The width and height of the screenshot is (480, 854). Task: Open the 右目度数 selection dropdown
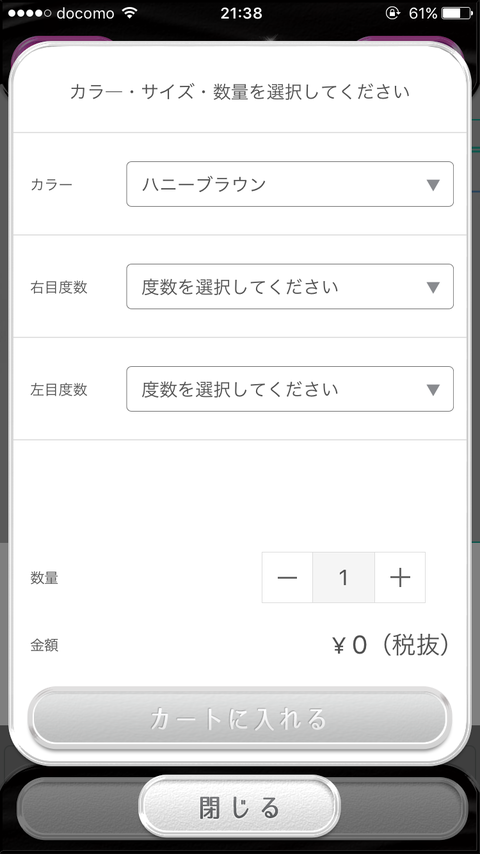pyautogui.click(x=290, y=286)
